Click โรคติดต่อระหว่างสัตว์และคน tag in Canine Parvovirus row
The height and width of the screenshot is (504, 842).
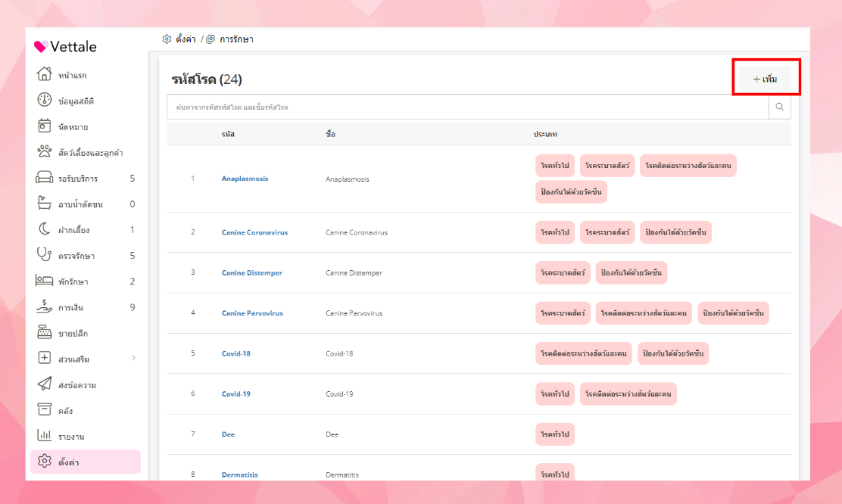[x=644, y=313]
